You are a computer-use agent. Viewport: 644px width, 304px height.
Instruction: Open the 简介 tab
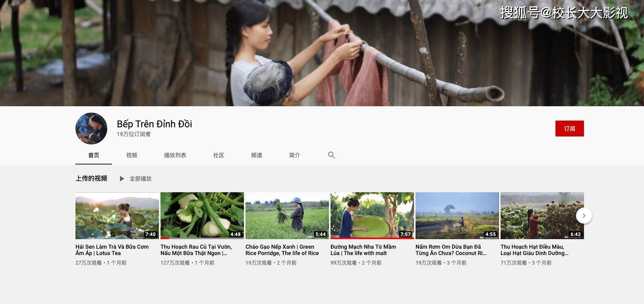tap(294, 155)
